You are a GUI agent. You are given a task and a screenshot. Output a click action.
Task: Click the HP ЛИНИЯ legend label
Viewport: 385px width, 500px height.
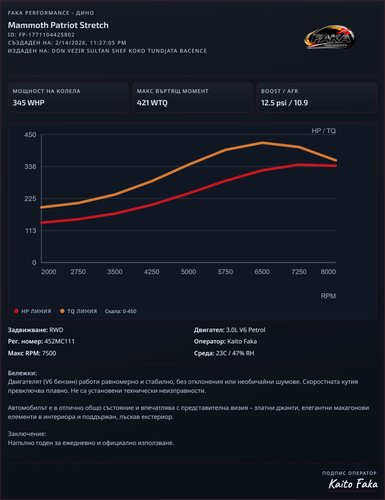coord(36,311)
